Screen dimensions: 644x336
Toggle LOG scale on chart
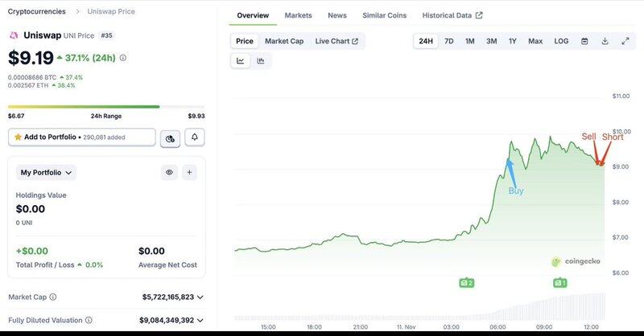pyautogui.click(x=561, y=41)
